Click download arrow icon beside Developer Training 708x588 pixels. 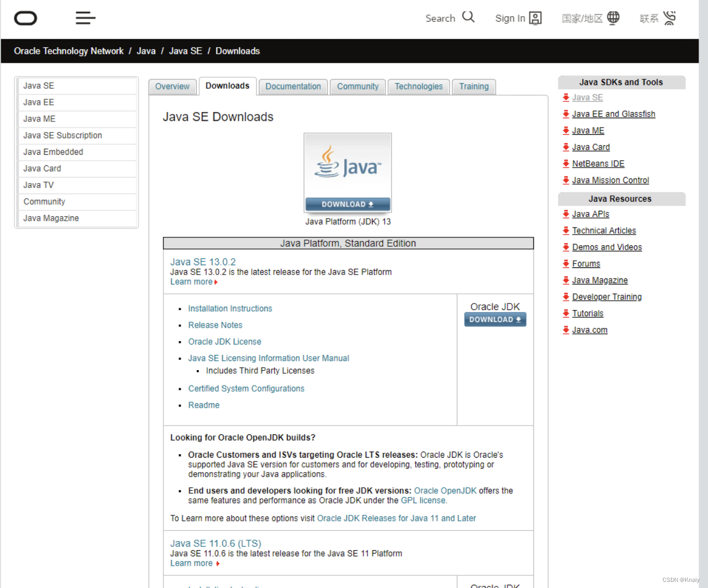click(566, 297)
